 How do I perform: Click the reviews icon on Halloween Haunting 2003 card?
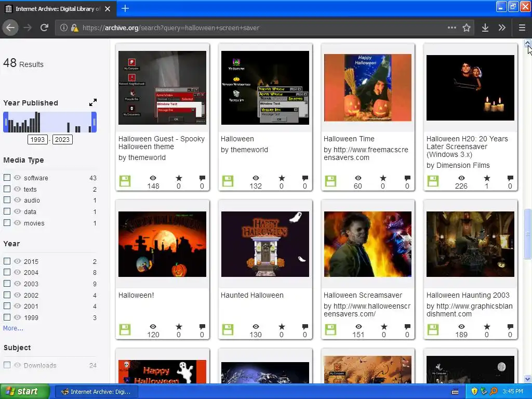510,326
